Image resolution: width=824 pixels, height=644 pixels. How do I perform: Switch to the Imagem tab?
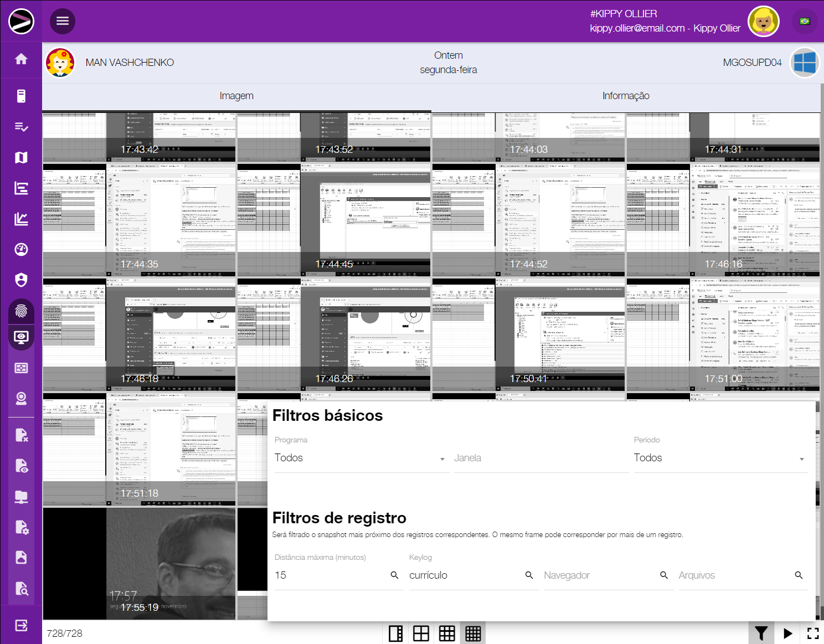(236, 96)
